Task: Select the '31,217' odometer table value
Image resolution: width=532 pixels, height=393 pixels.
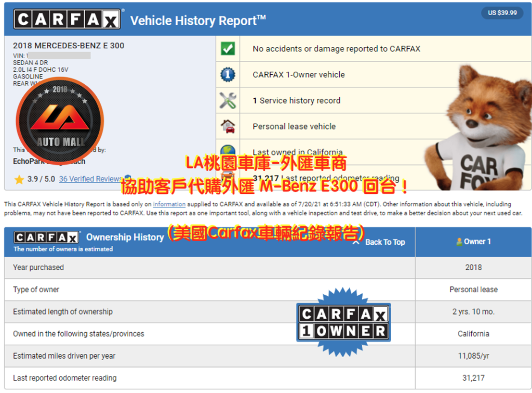Action: [473, 378]
